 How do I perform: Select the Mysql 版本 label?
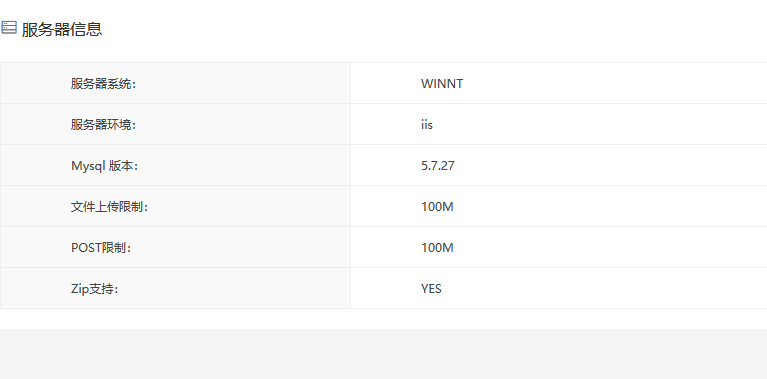[x=105, y=166]
